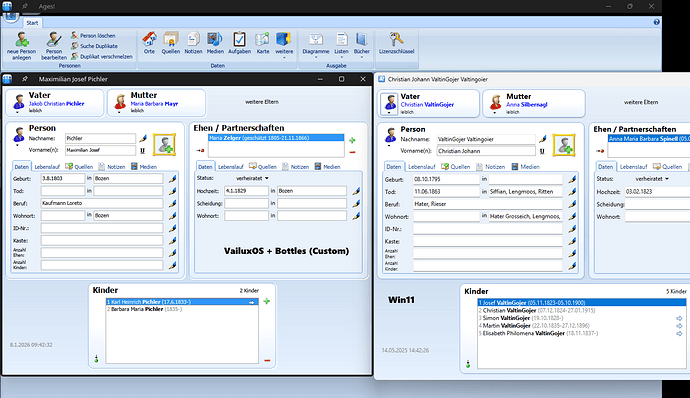Screen dimensions: 690x398
Task: Switch to Lebenslauf tab in ValtinGojer Person panel
Action: (422, 167)
